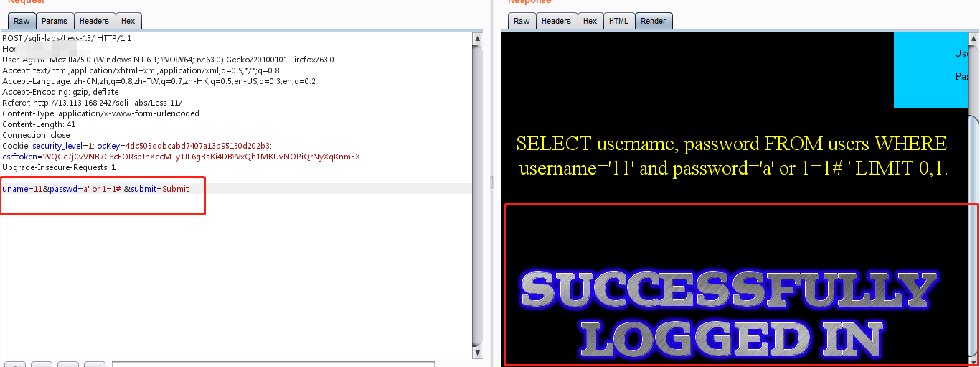Screen dimensions: 980x367
Task: Click the 'uname=11&passwd=' POST body line
Action: point(95,189)
